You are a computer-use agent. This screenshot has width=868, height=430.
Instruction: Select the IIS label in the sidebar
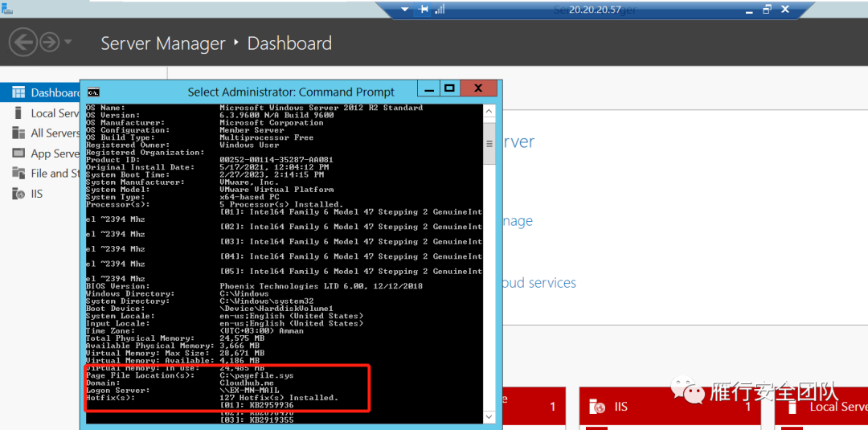[x=37, y=194]
